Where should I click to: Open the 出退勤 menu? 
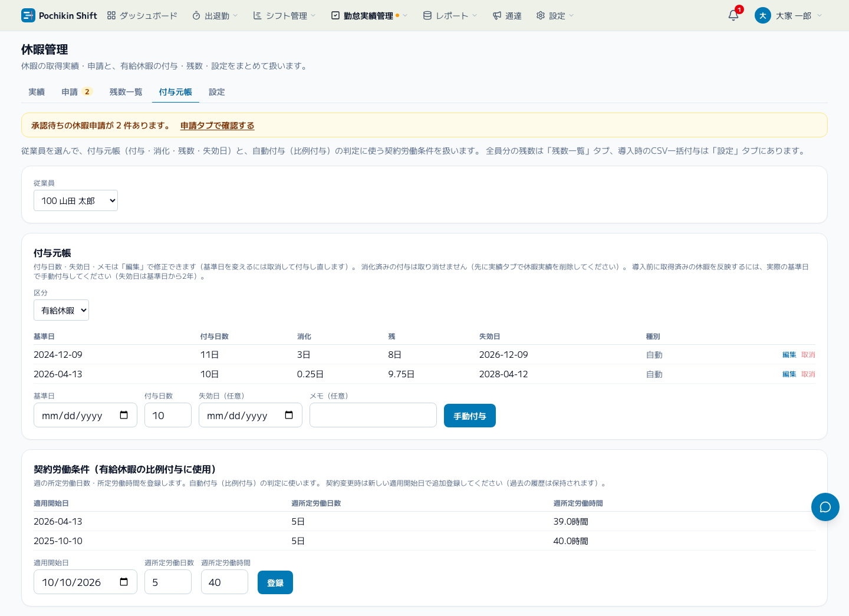215,15
